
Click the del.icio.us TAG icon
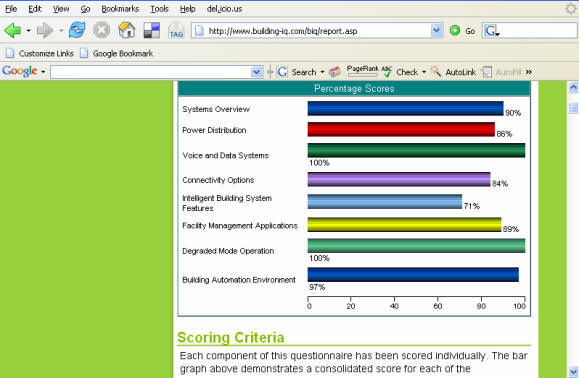pyautogui.click(x=176, y=31)
